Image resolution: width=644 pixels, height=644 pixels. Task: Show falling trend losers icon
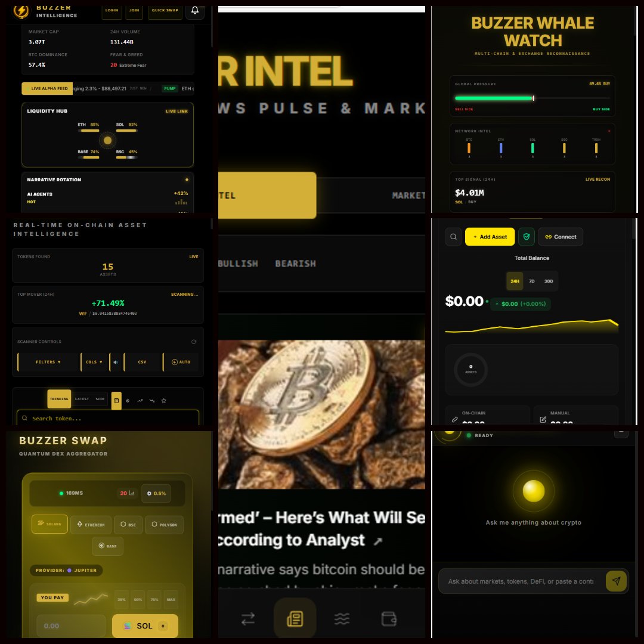point(152,401)
